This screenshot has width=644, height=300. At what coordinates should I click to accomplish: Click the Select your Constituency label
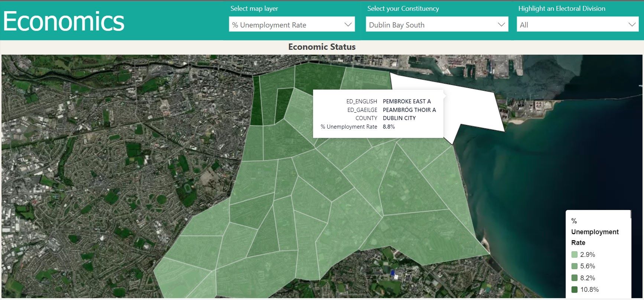coord(403,9)
